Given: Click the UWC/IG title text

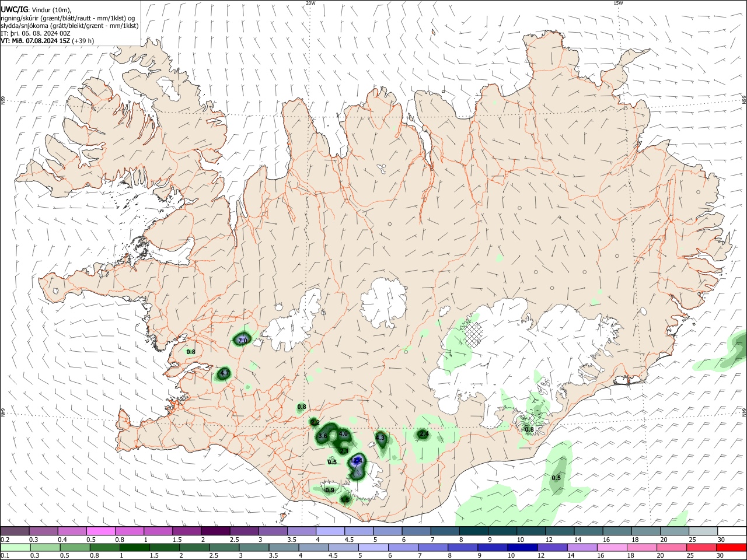Looking at the screenshot, I should pyautogui.click(x=15, y=9).
